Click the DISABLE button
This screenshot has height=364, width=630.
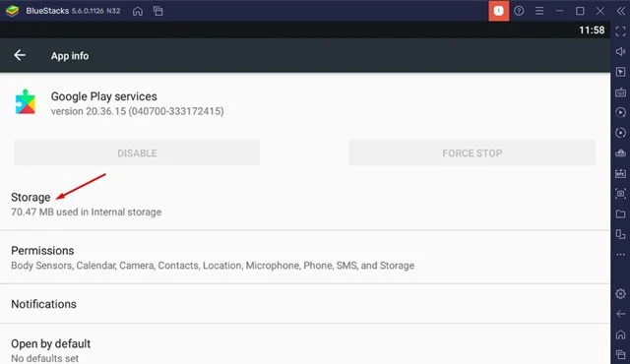(x=137, y=152)
